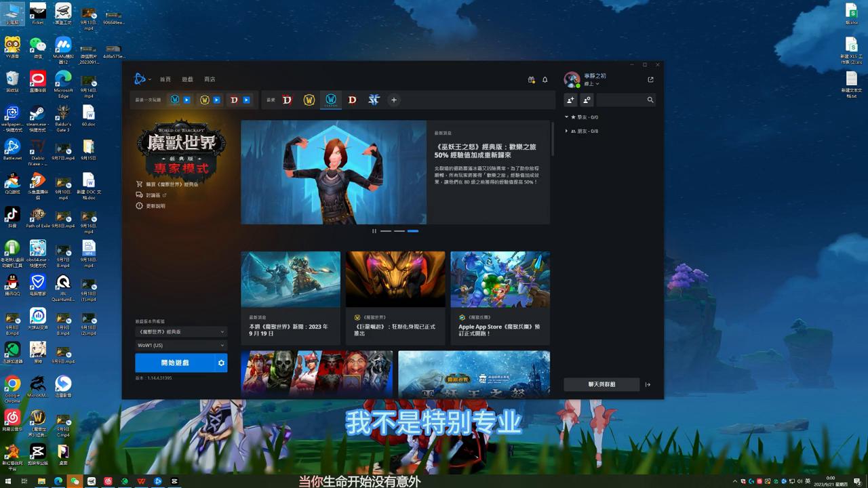Open the 遊戲 games tab
The width and height of the screenshot is (868, 488).
[x=188, y=79]
